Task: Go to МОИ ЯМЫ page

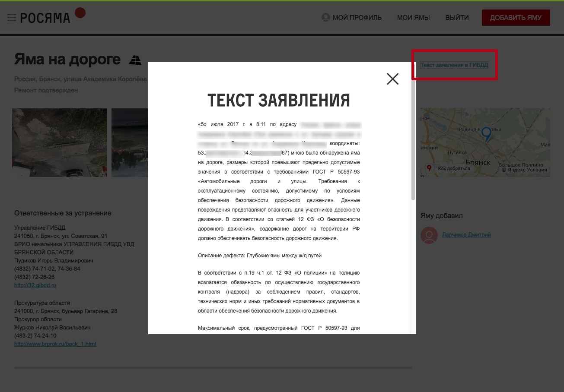Action: pos(414,18)
